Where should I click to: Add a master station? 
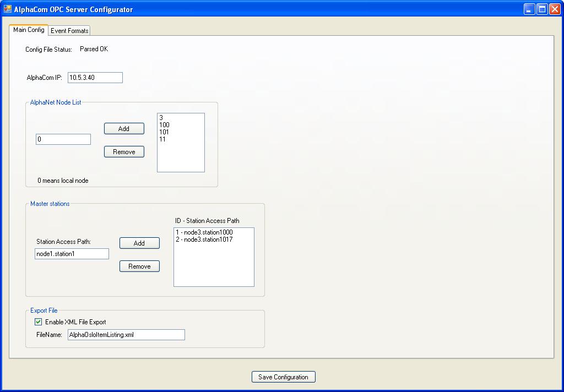point(139,243)
